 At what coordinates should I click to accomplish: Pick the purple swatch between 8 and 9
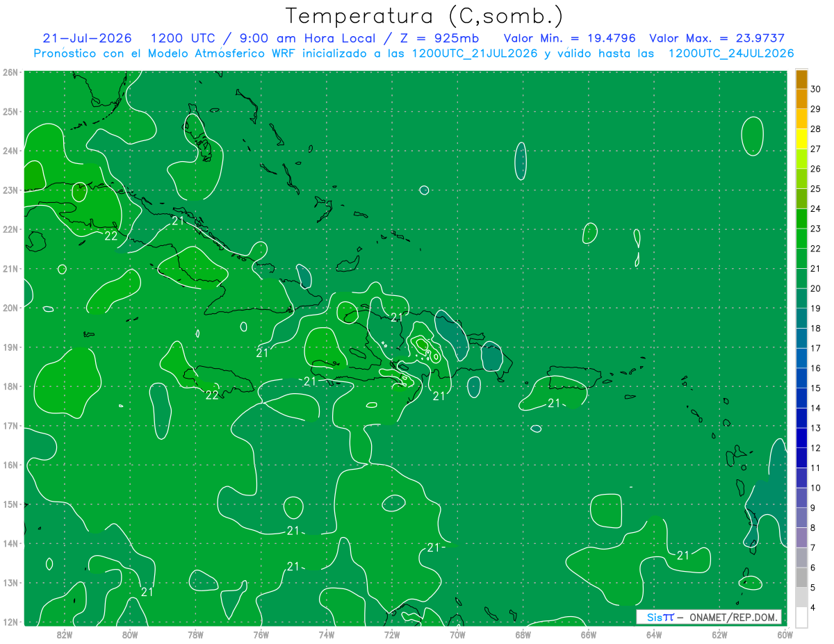pyautogui.click(x=801, y=518)
